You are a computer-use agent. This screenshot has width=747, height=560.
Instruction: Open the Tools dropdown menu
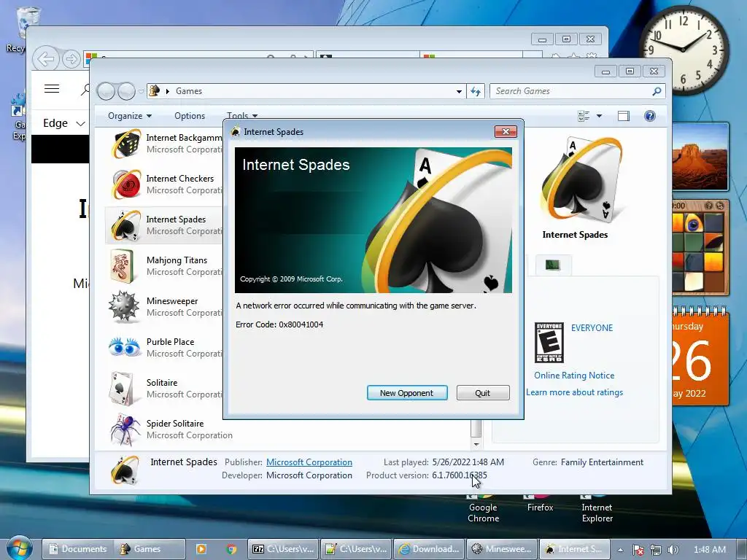tap(242, 116)
